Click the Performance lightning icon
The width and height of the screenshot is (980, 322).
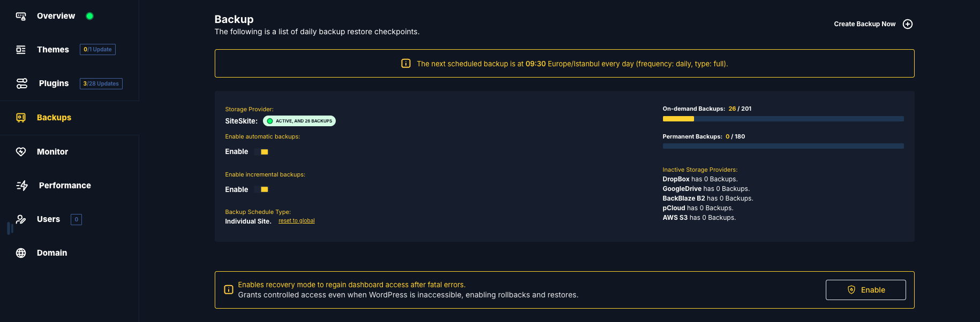coord(22,186)
